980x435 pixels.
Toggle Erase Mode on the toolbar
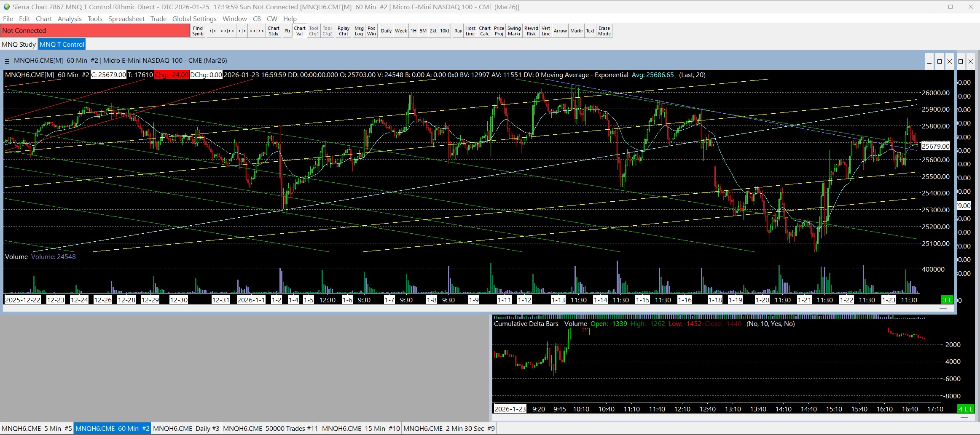[604, 31]
